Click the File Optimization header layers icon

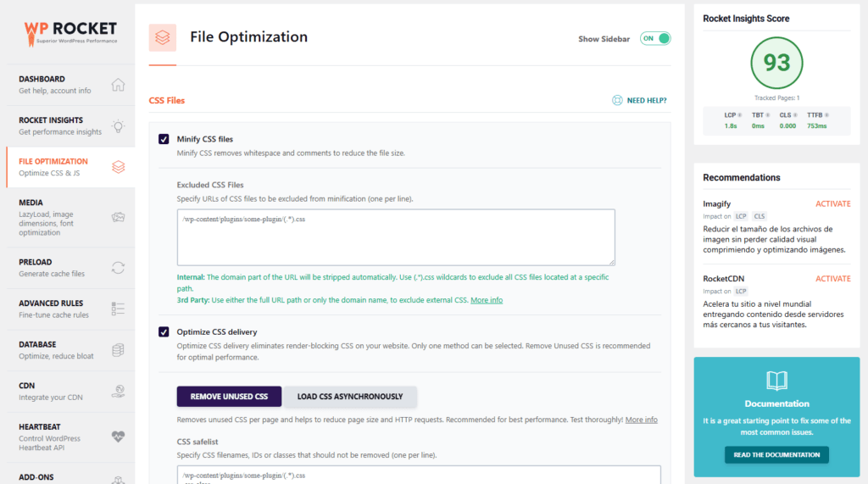click(x=162, y=37)
